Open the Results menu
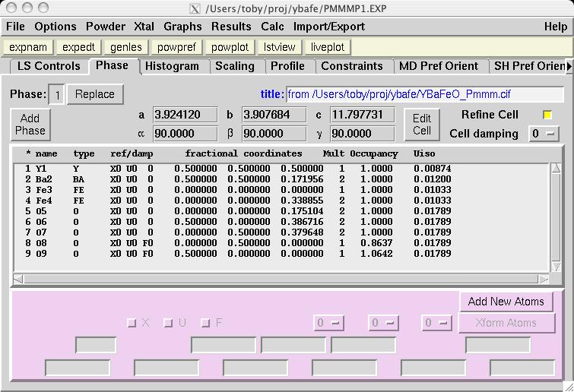 tap(231, 27)
